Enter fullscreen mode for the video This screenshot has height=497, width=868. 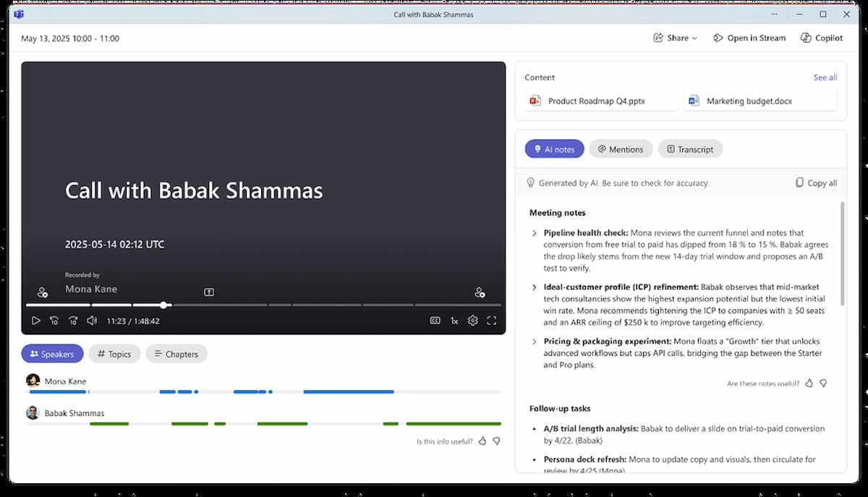pos(493,320)
